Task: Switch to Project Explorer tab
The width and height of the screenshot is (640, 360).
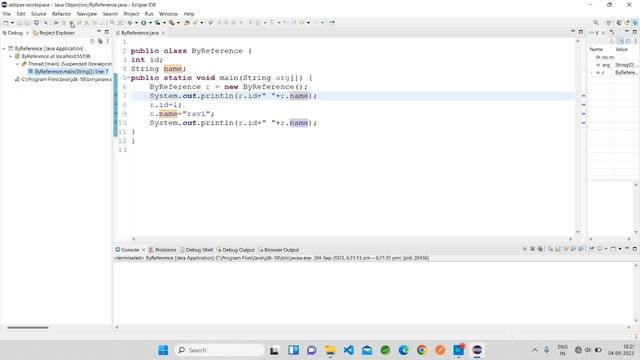Action: coord(53,33)
